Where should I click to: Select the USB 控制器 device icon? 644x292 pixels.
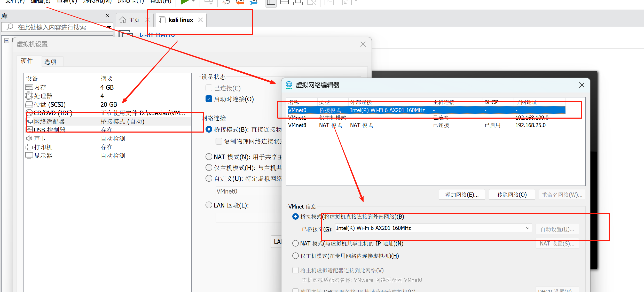pyautogui.click(x=29, y=130)
